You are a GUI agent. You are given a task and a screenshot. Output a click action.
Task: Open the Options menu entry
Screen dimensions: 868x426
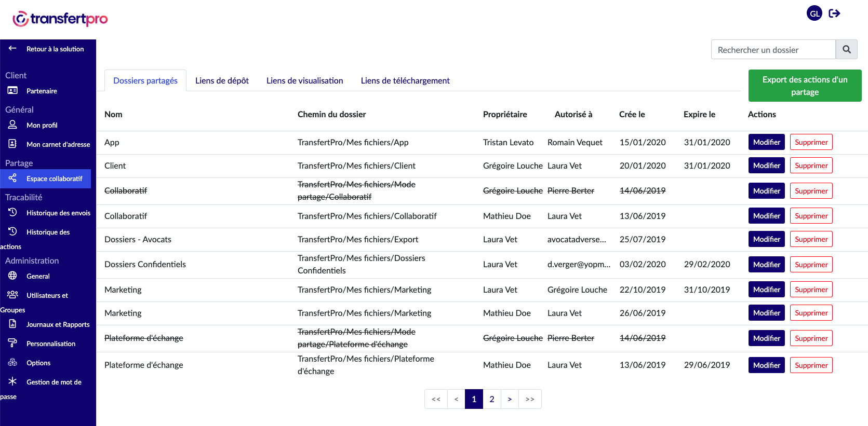[x=38, y=363]
